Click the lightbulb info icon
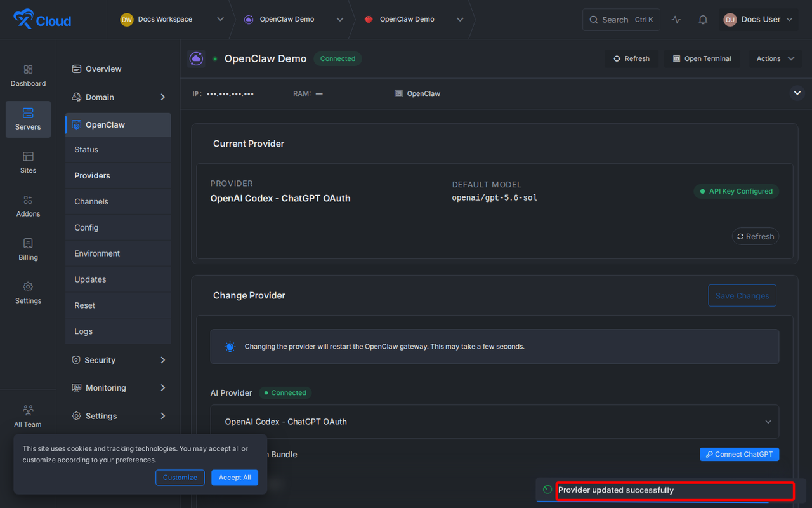 coord(230,347)
